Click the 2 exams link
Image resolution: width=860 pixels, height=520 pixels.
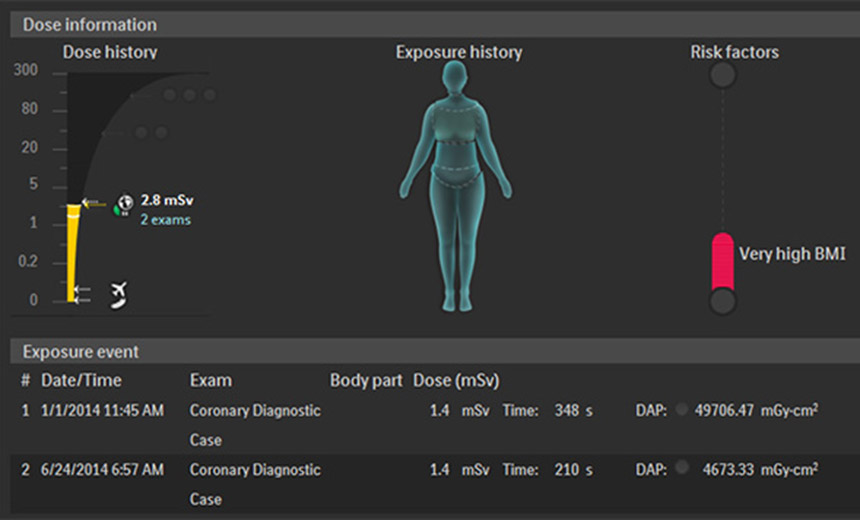[x=166, y=220]
